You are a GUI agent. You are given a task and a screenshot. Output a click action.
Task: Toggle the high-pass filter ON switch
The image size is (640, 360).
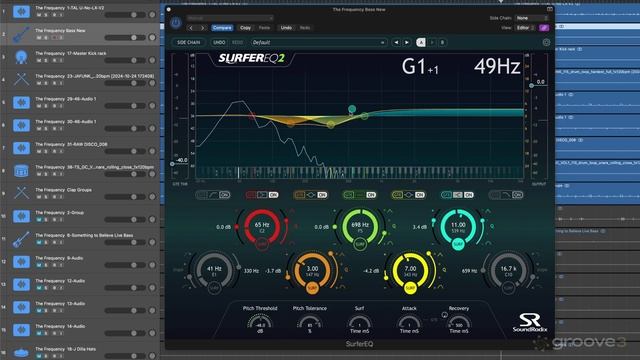click(224, 195)
